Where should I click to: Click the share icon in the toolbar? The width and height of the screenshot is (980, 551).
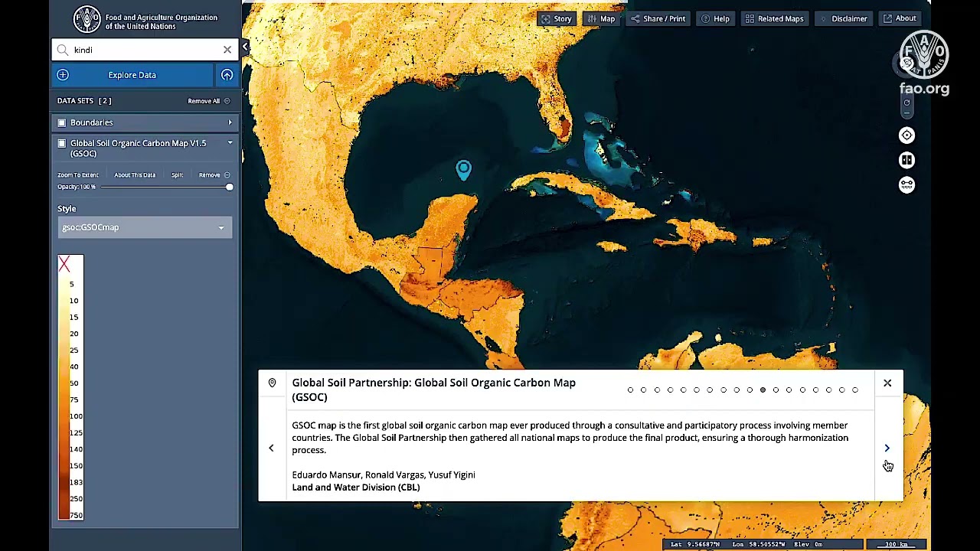635,18
